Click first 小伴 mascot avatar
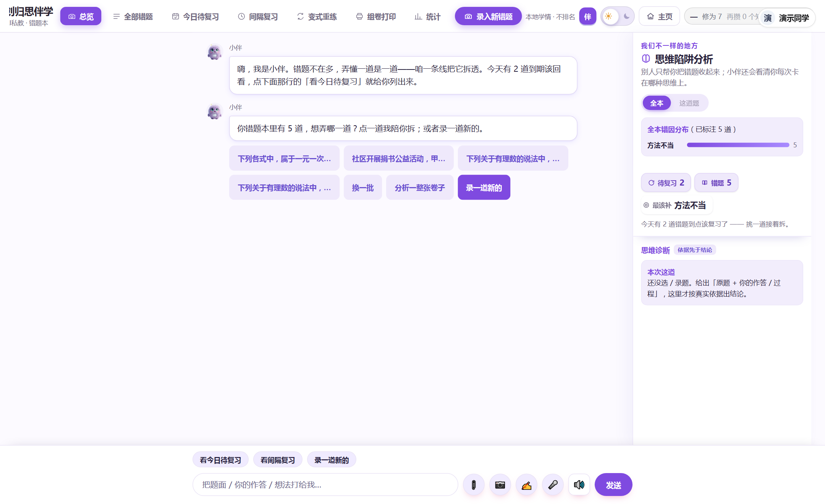The width and height of the screenshot is (825, 504). point(214,52)
